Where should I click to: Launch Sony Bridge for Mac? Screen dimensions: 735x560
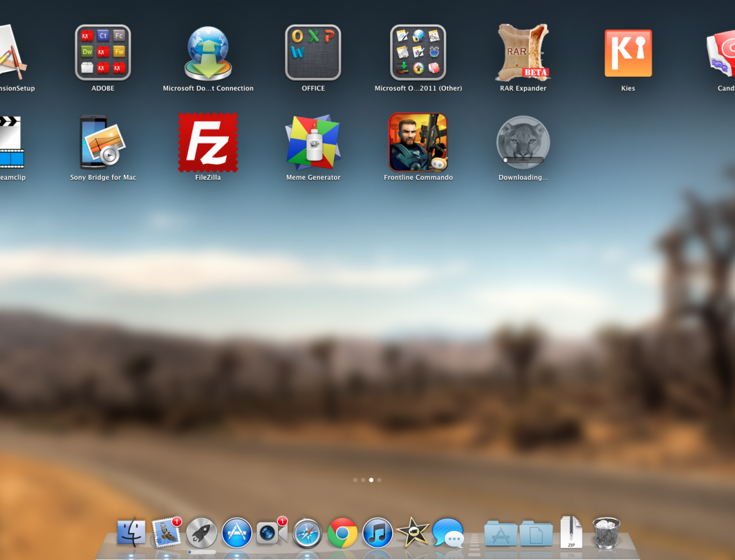(x=103, y=142)
